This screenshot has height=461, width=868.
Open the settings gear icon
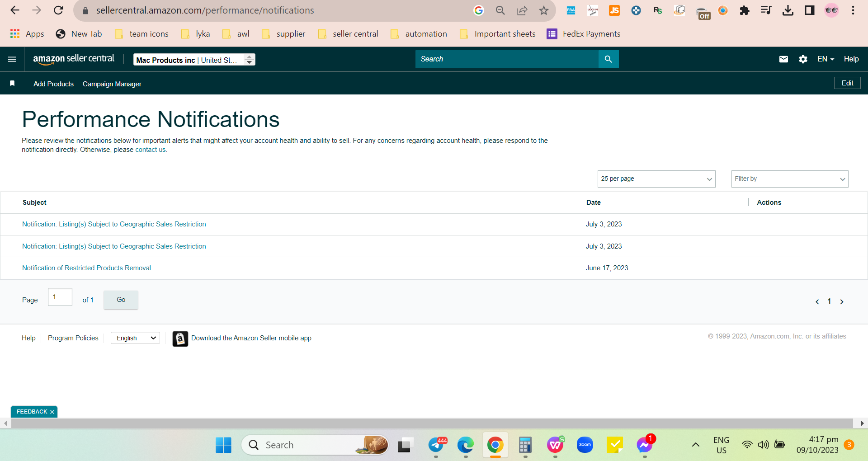pyautogui.click(x=803, y=59)
